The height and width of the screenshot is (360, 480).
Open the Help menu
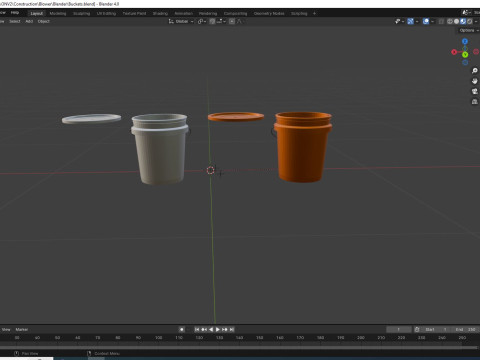pos(15,13)
